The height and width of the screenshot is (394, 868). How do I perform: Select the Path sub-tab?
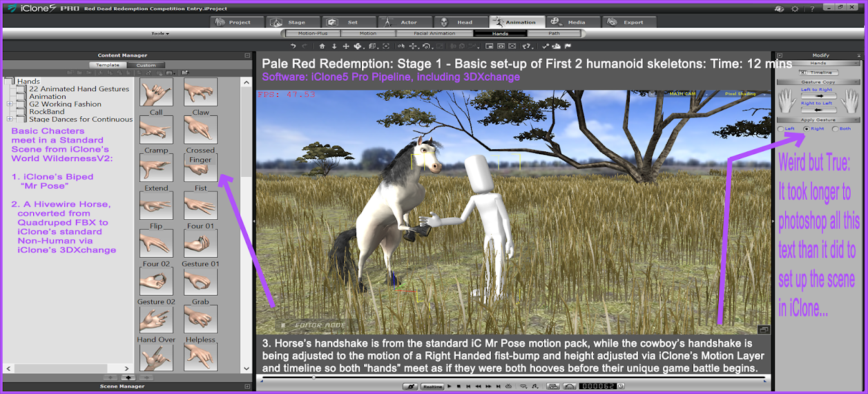coord(554,33)
